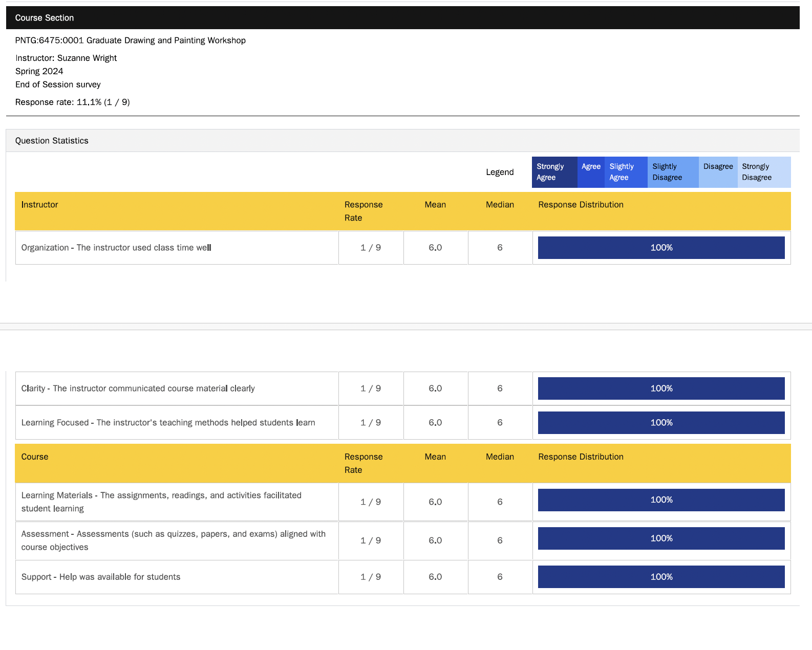
Task: Click the Response rate: 11.1% (1 / 9) text
Action: pos(73,102)
